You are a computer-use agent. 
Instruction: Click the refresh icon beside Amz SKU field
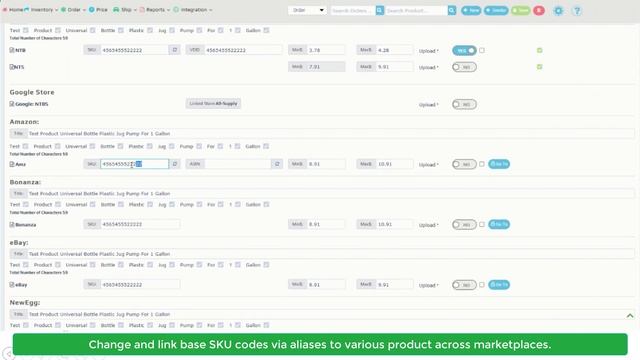tap(175, 164)
